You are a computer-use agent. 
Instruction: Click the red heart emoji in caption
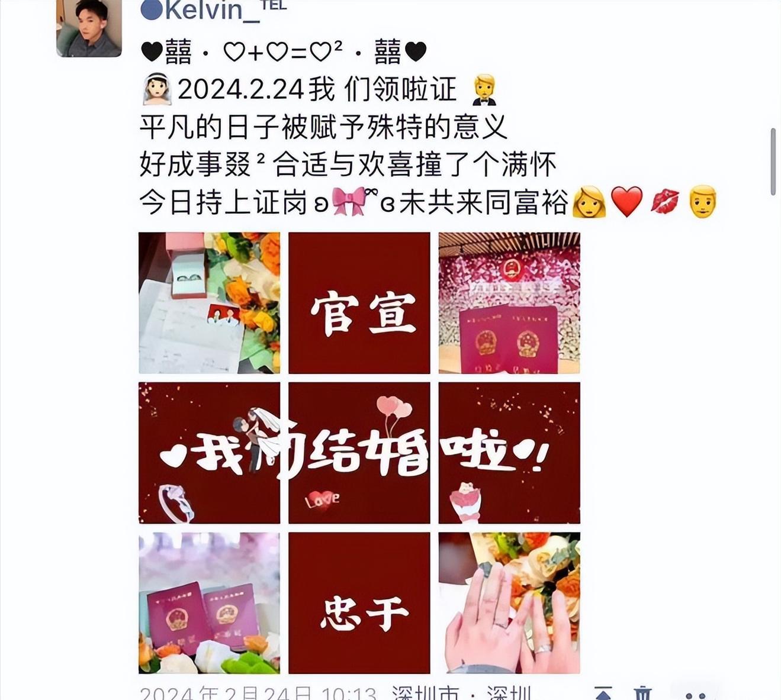626,202
